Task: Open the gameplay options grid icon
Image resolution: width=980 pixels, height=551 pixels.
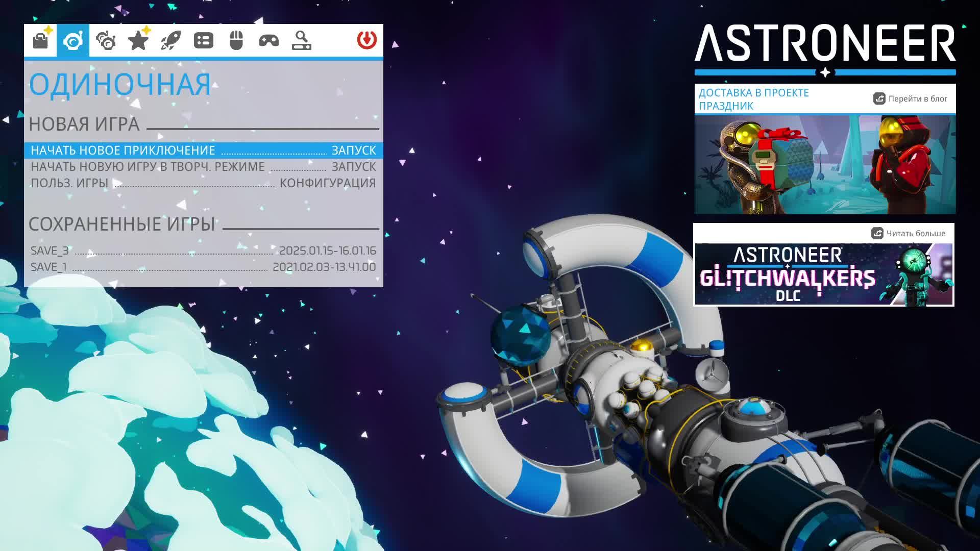Action: pyautogui.click(x=204, y=41)
